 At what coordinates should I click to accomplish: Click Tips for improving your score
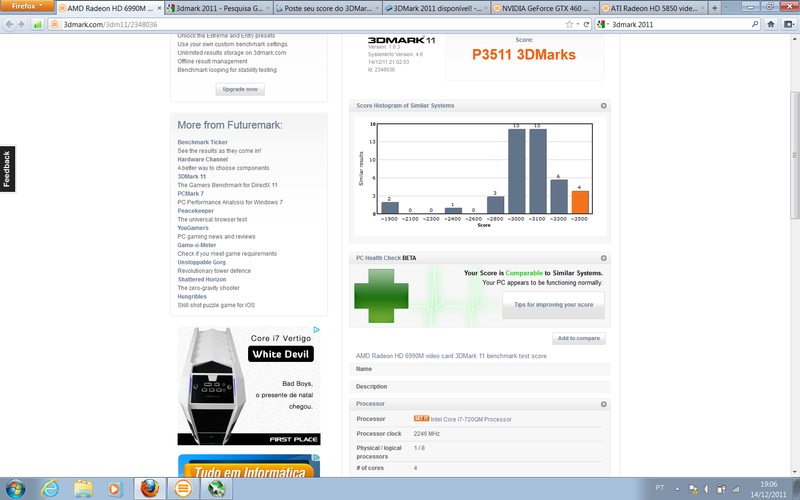tap(554, 305)
